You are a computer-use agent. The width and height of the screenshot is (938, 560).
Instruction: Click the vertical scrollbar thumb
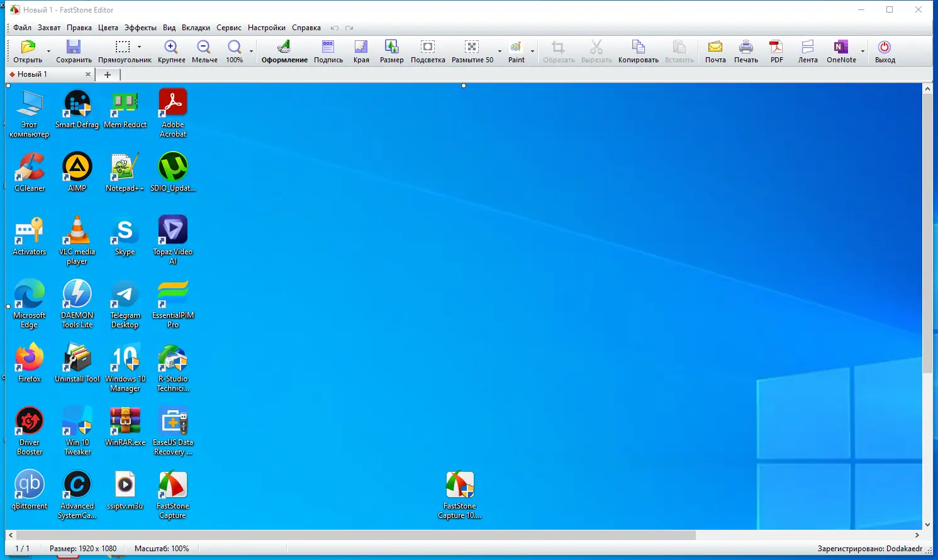pos(927,233)
